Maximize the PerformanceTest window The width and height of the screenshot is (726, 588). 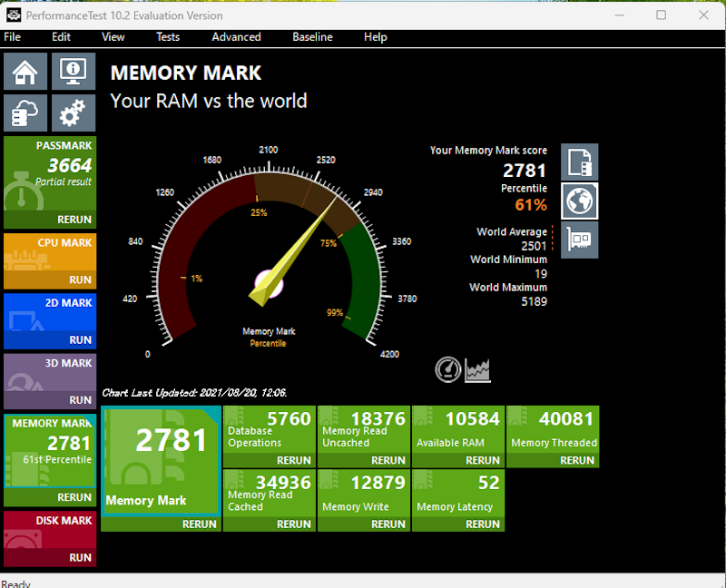click(662, 15)
